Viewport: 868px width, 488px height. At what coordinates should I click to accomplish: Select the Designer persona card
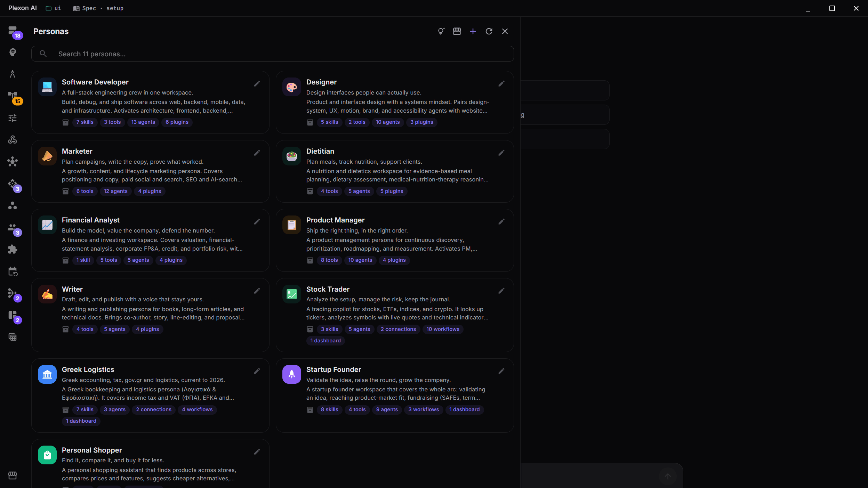[x=395, y=102]
